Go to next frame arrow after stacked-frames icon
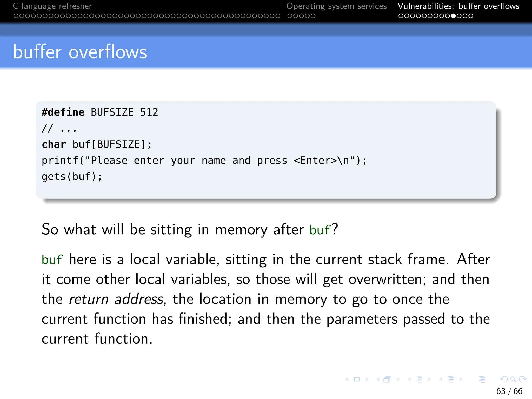The width and height of the screenshot is (532, 399). (x=398, y=380)
